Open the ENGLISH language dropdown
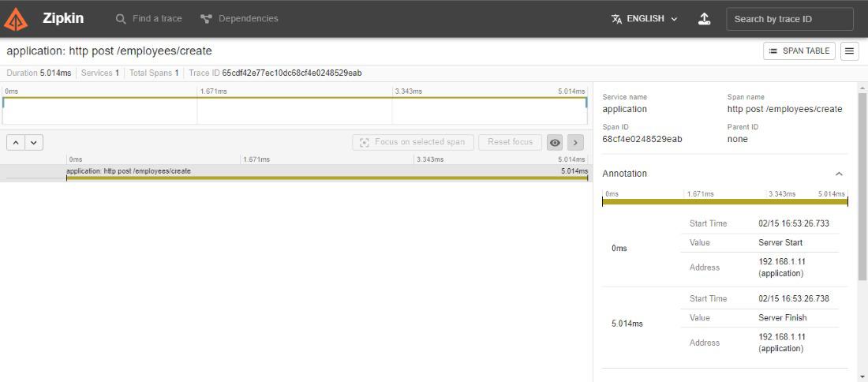This screenshot has width=868, height=382. click(x=645, y=19)
